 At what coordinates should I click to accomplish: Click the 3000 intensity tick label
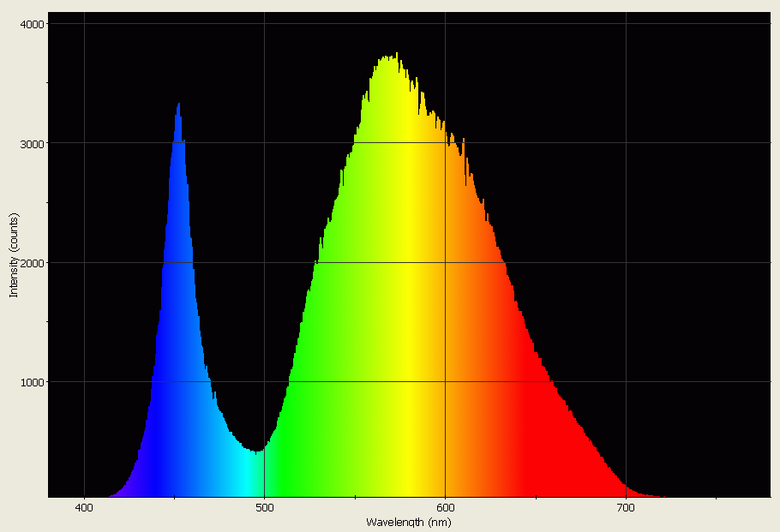coord(34,142)
